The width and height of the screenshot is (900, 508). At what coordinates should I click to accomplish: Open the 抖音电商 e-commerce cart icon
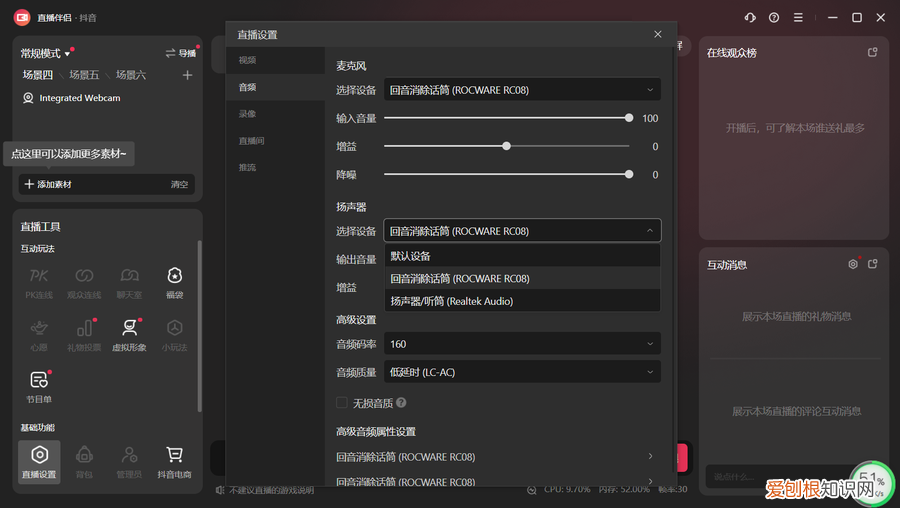(x=174, y=462)
